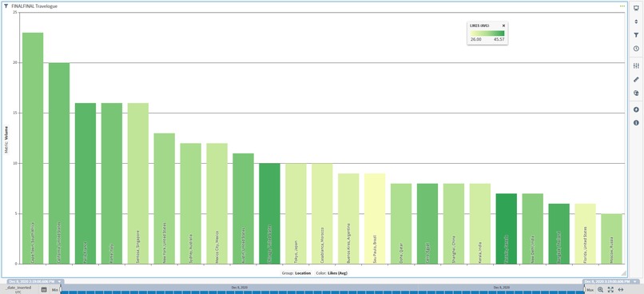Click the legend minimum value 26.00
The image size is (644, 294).
tap(475, 39)
